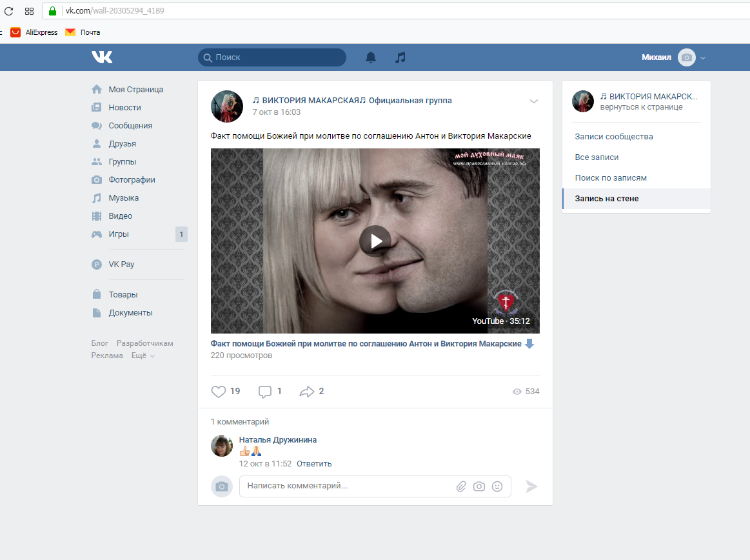Viewport: 750px width, 560px height.
Task: Click the post date 7 окт в 16:03
Action: pyautogui.click(x=277, y=112)
